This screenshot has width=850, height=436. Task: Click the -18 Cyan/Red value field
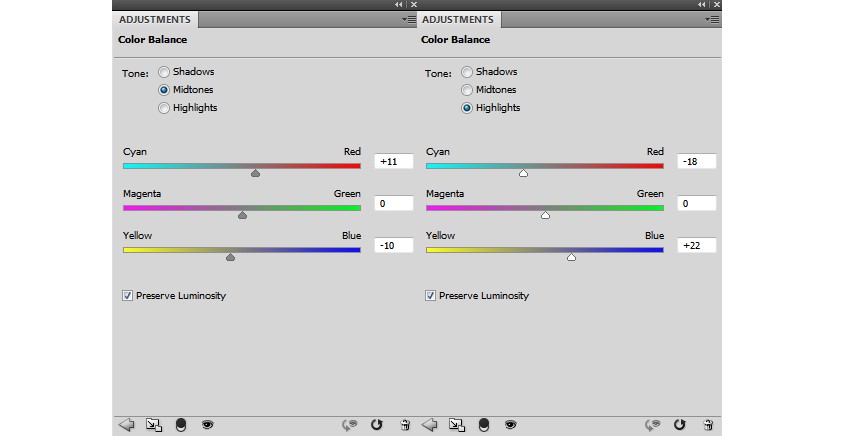[x=697, y=162]
